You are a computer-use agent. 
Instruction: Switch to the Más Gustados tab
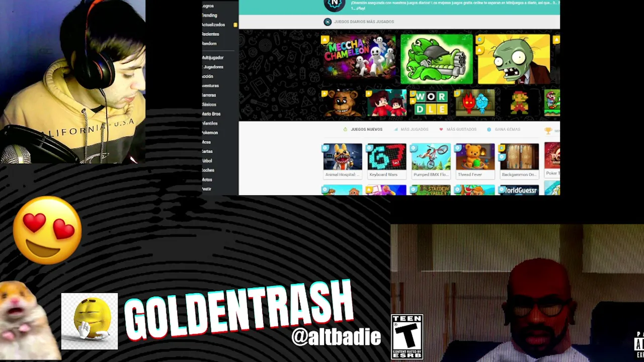tap(461, 129)
